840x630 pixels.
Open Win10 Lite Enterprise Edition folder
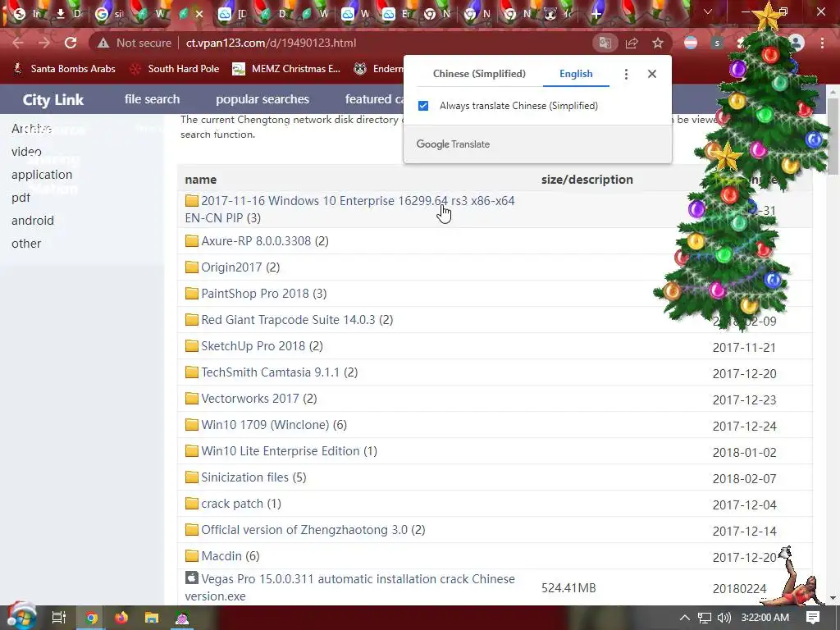click(281, 451)
